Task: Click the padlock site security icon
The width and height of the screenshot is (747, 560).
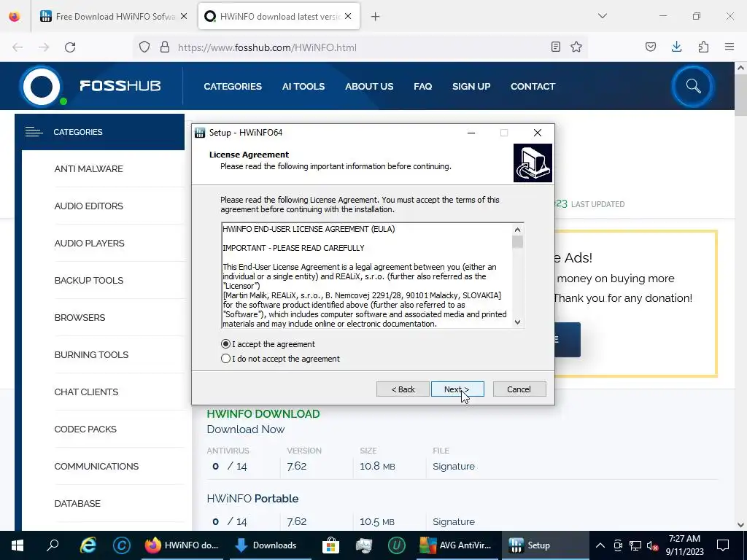Action: pyautogui.click(x=165, y=47)
